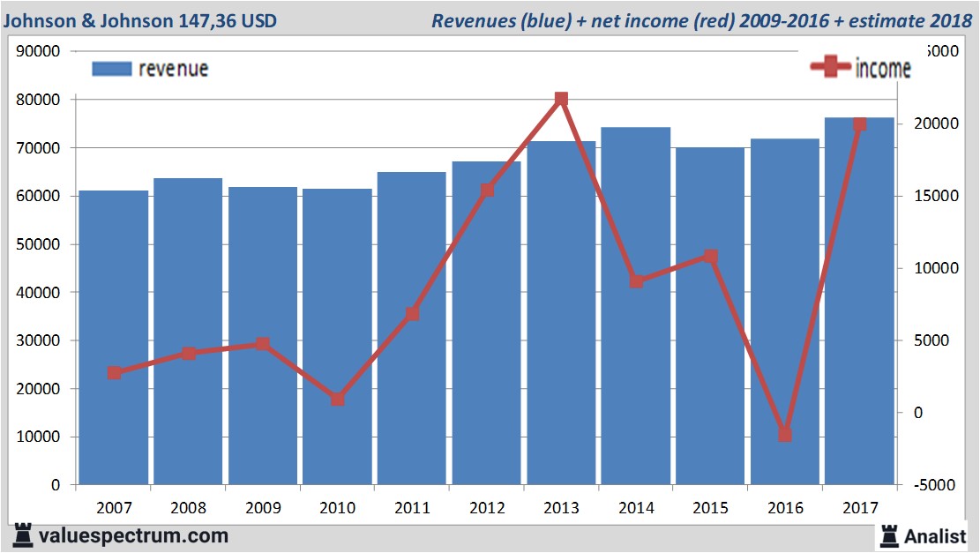
Task: Click the -5000 right axis label
Action: [934, 485]
